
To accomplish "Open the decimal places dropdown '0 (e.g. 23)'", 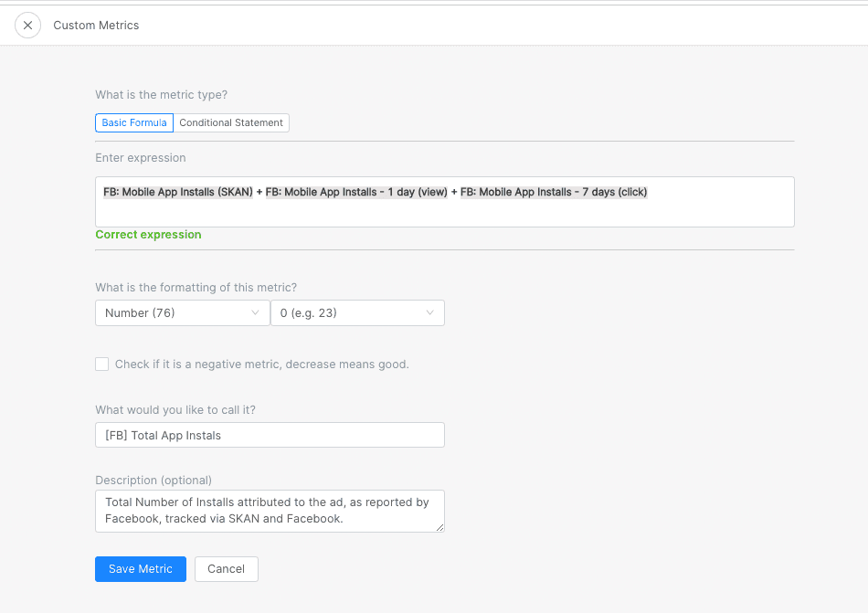I will tap(357, 313).
